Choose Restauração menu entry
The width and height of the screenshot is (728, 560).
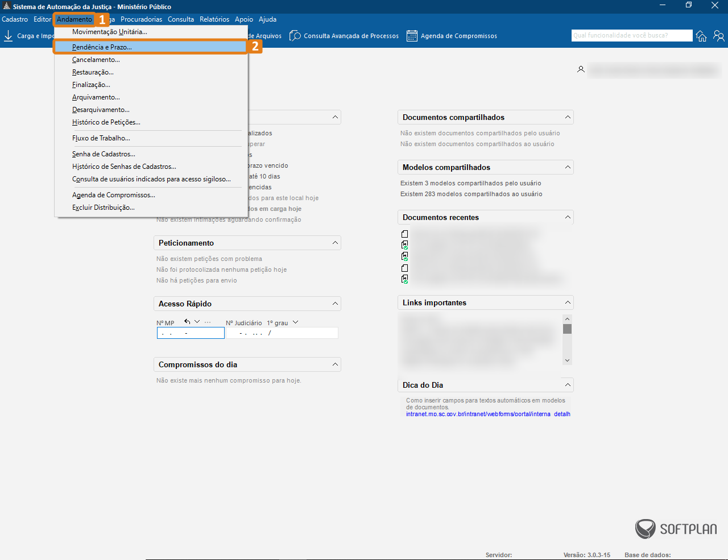(151, 72)
